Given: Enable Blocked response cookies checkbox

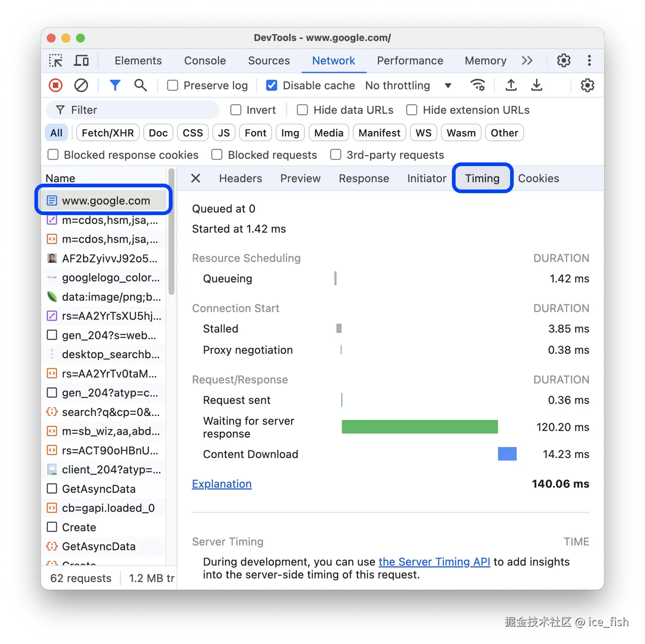Looking at the screenshot, I should click(53, 155).
